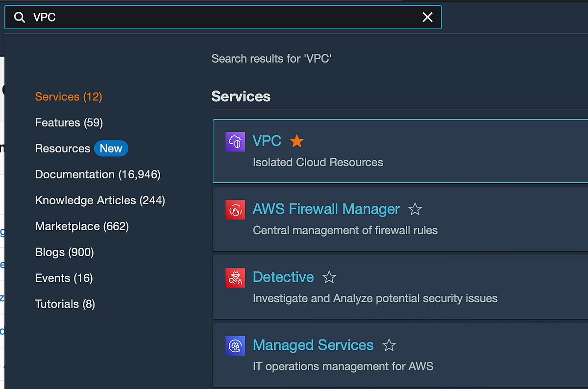The image size is (588, 389).
Task: Open the VPC service link
Action: click(x=267, y=141)
